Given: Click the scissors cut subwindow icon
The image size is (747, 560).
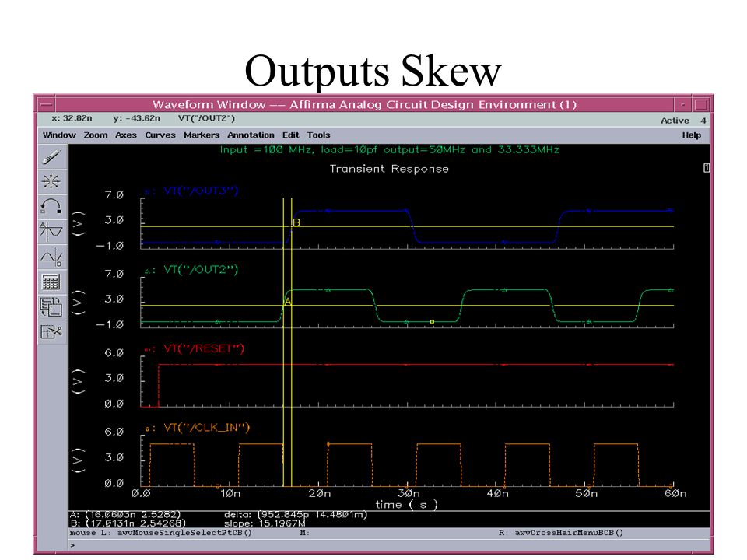Looking at the screenshot, I should [x=51, y=331].
